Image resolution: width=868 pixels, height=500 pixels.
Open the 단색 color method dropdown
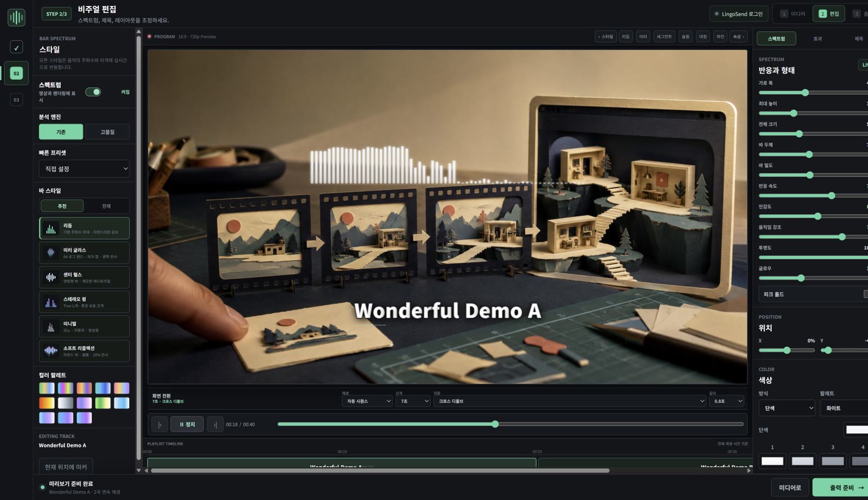coord(787,408)
